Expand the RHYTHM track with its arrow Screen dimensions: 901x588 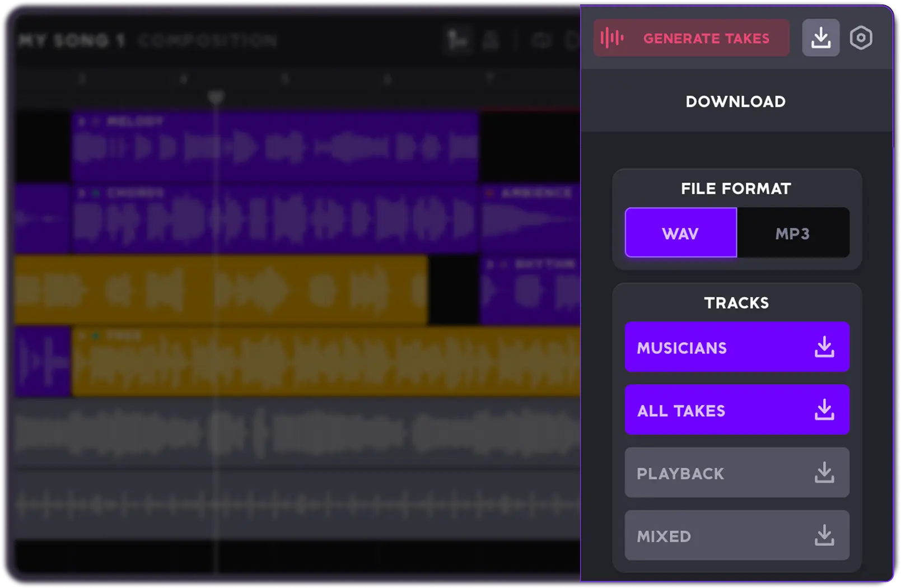pos(491,264)
